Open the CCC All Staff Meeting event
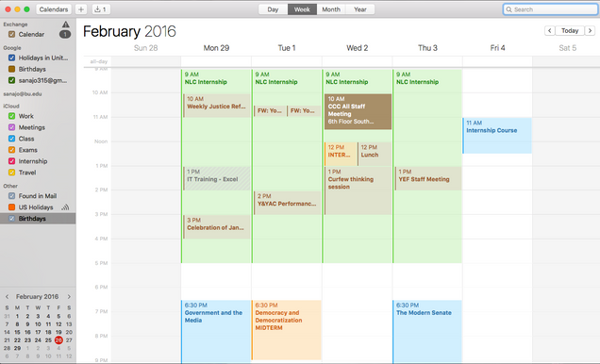This screenshot has width=600, height=364. pyautogui.click(x=358, y=111)
